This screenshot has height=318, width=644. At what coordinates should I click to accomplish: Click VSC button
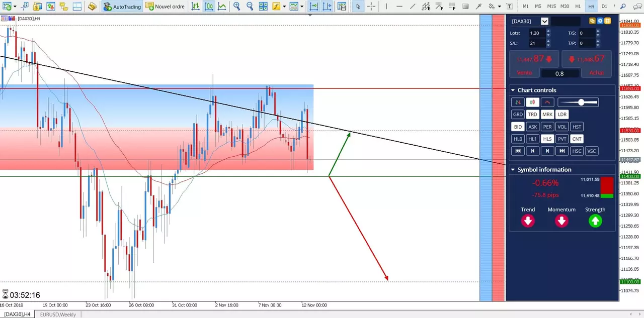[592, 151]
